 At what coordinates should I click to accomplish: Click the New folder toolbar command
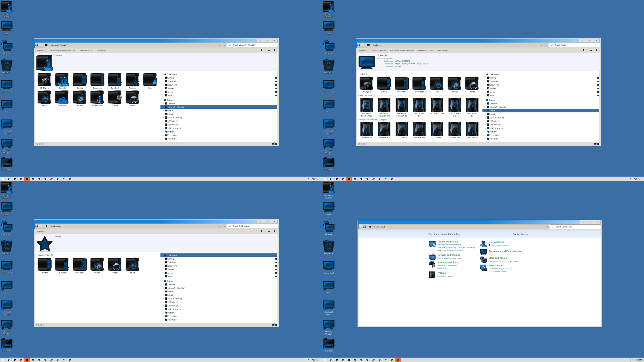coord(101,51)
